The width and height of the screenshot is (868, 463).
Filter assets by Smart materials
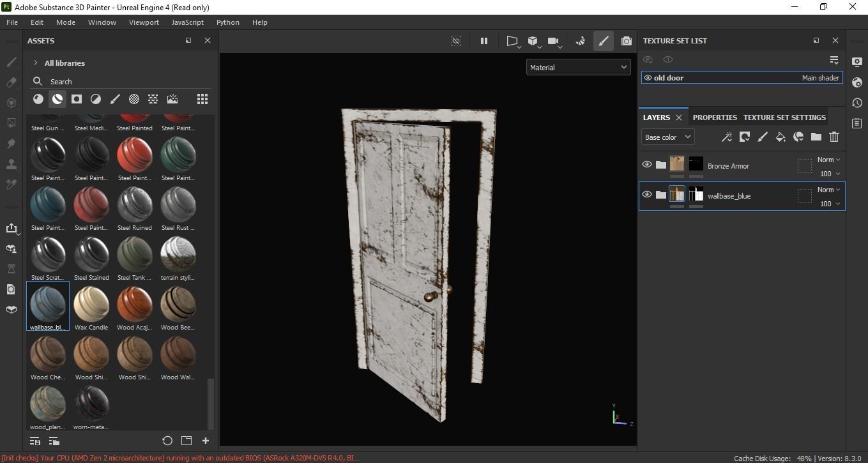pos(57,99)
